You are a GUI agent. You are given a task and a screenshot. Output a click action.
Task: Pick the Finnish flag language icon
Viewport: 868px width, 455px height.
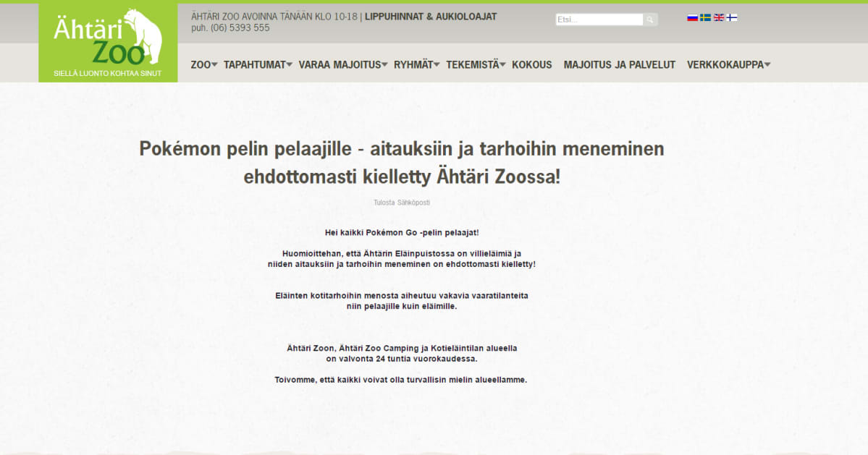(x=732, y=17)
